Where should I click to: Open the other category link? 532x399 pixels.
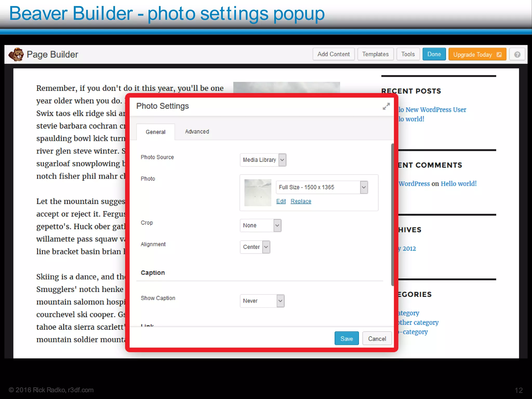(x=418, y=322)
